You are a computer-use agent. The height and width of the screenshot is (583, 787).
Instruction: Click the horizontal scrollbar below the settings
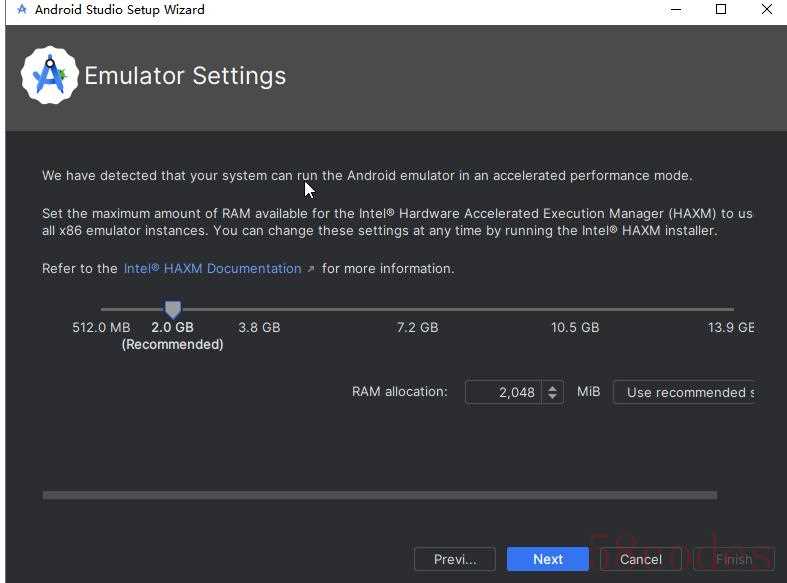pos(380,496)
